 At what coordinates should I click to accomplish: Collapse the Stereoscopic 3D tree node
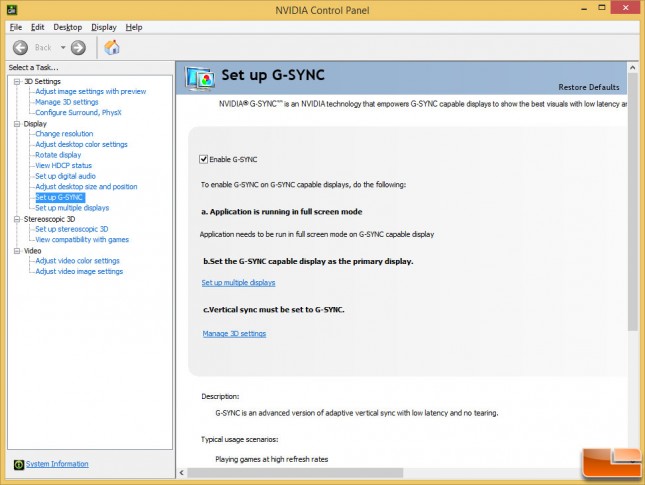click(17, 219)
